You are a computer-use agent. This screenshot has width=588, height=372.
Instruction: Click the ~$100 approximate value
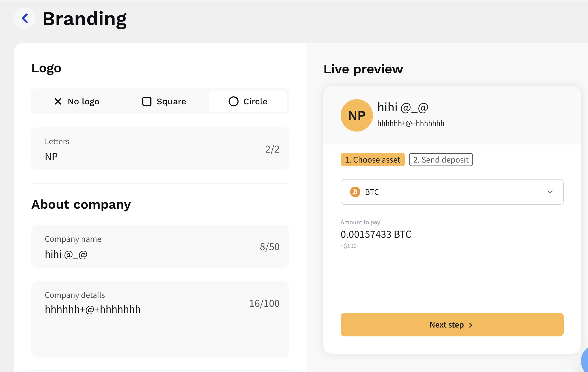348,246
